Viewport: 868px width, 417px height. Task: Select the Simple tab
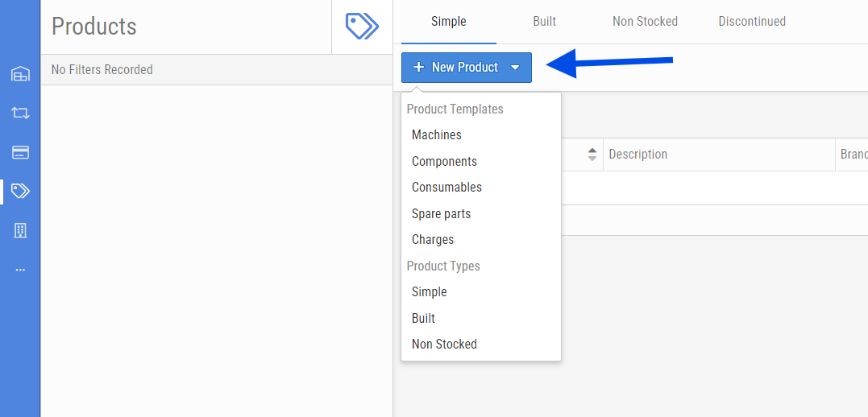(x=448, y=22)
